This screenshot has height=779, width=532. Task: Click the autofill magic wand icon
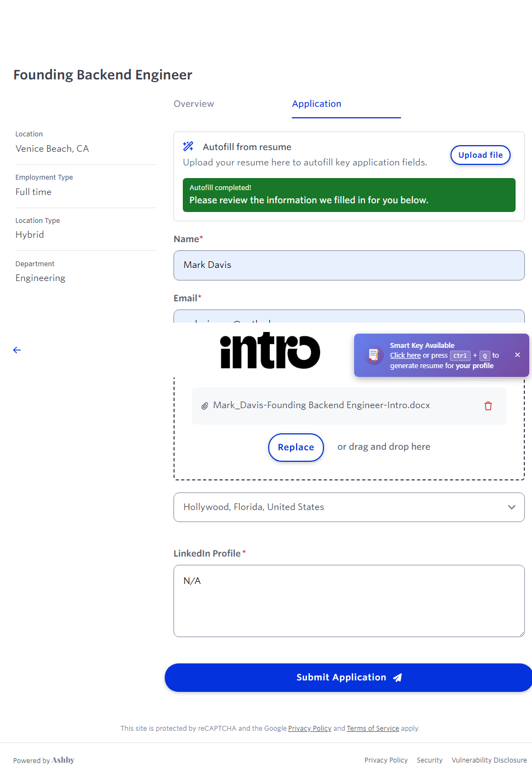188,146
